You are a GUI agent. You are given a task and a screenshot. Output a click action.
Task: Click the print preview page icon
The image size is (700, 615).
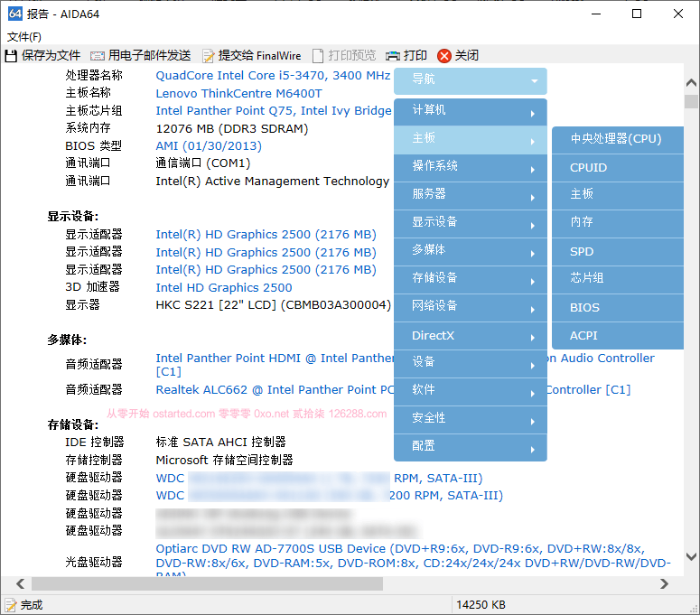point(318,56)
